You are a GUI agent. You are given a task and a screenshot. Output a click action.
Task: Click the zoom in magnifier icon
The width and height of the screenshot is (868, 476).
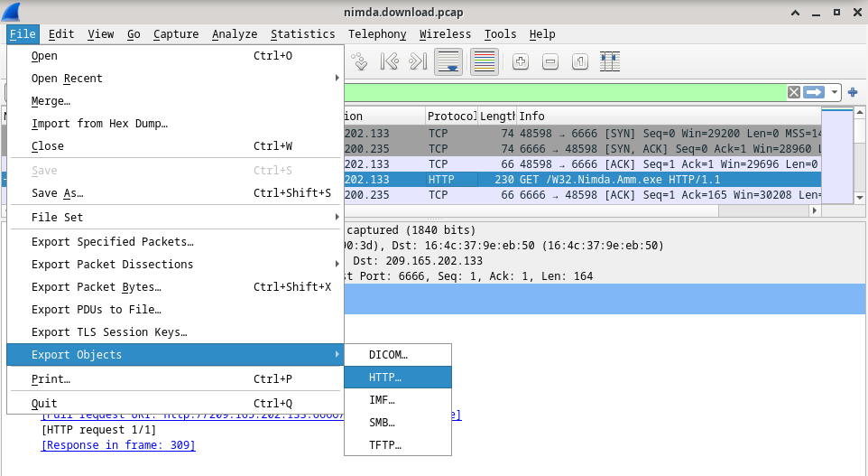[521, 61]
